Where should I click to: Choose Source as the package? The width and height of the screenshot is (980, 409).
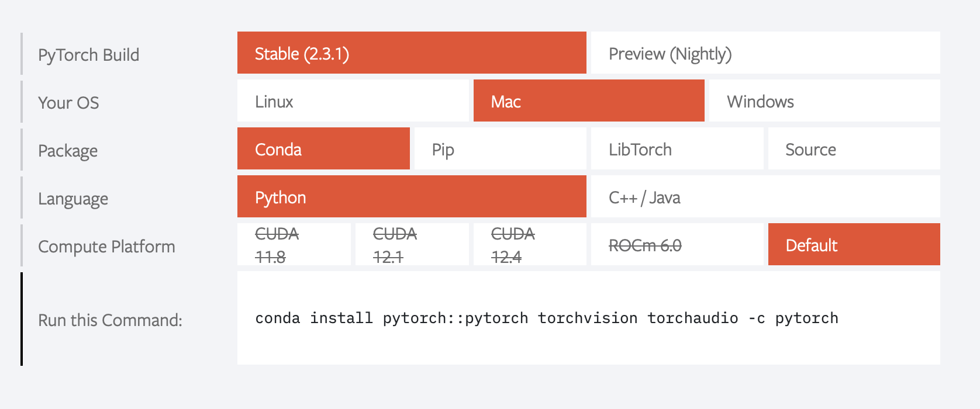[854, 148]
